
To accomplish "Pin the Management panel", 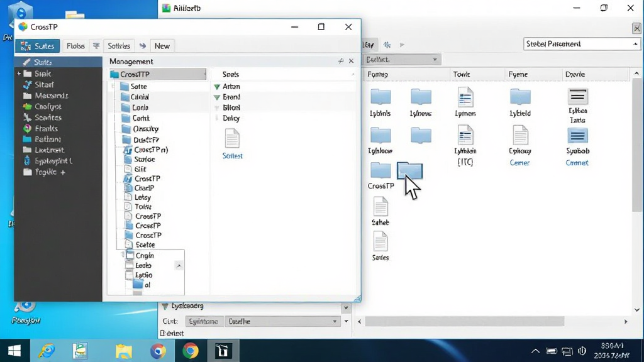I will [x=340, y=61].
